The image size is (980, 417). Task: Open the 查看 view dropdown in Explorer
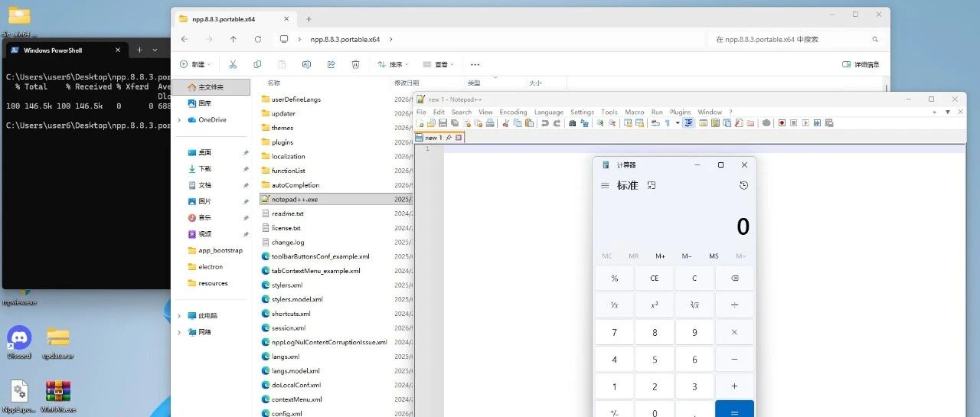point(439,65)
